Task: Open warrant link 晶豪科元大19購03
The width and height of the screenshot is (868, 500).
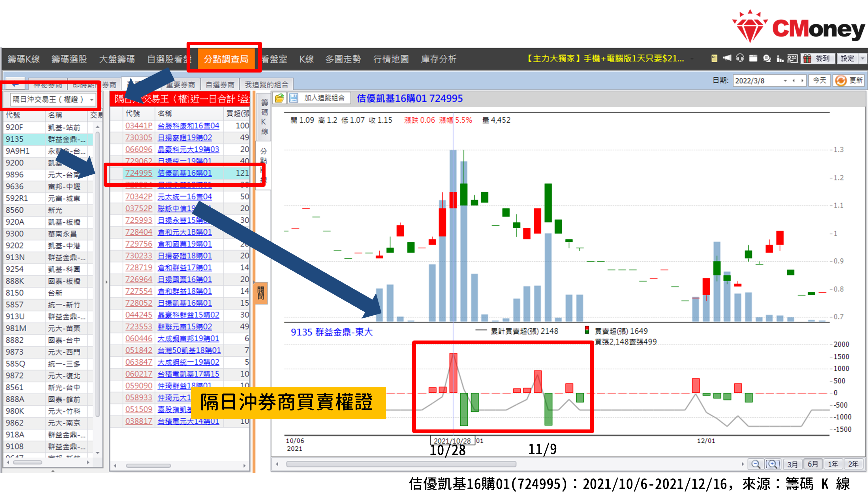Action: coord(188,149)
